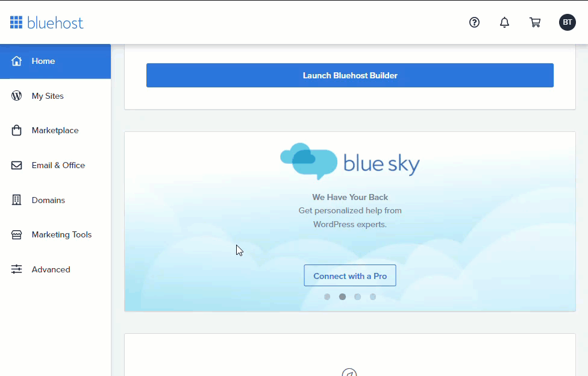Click the Blue Sky logo in the banner
The height and width of the screenshot is (376, 588).
[349, 161]
